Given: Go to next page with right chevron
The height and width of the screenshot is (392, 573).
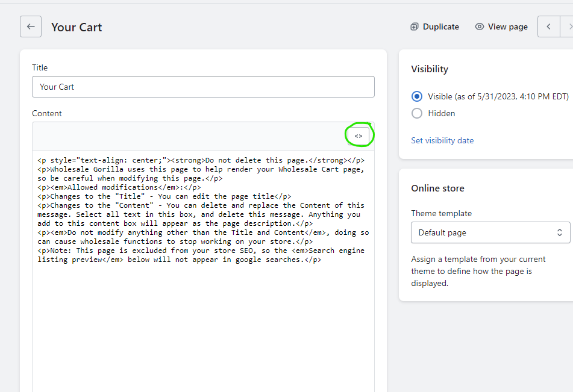Looking at the screenshot, I should 568,26.
